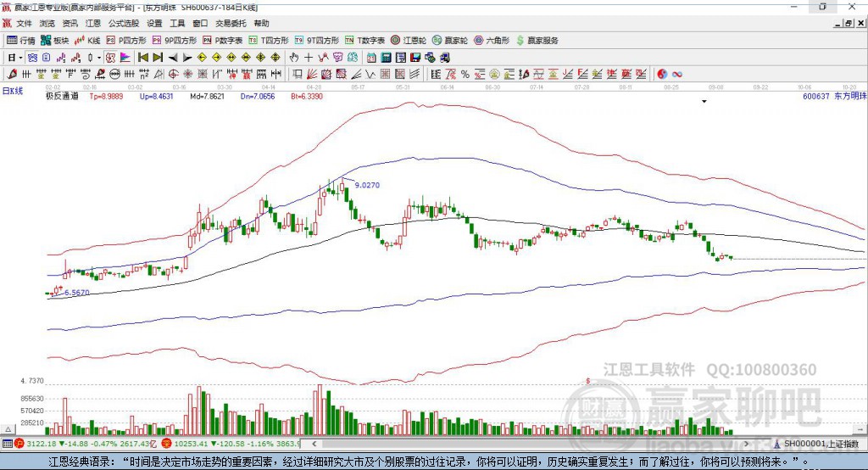This screenshot has width=868, height=470.
Task: Click the grid icon at status bar left
Action: tap(7, 444)
